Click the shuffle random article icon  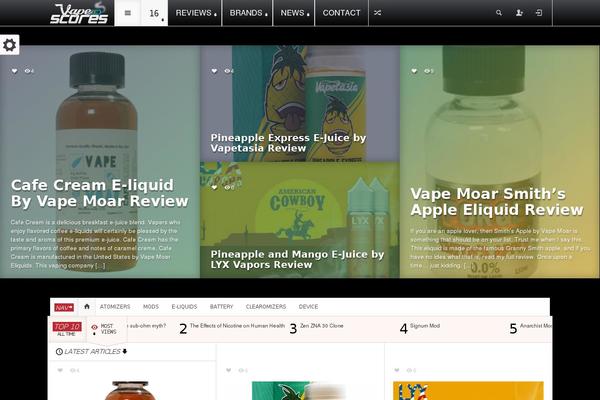[x=377, y=13]
